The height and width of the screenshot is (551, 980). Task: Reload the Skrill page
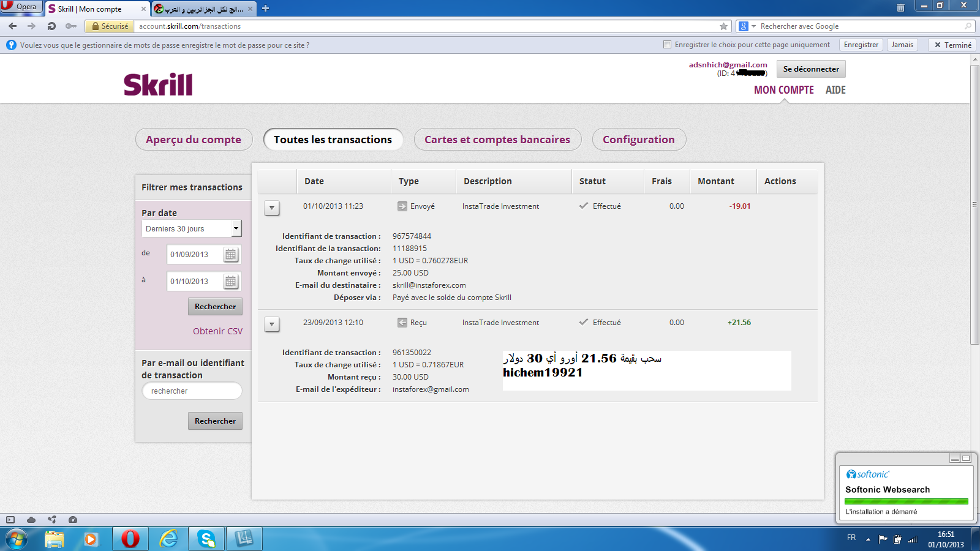[51, 26]
